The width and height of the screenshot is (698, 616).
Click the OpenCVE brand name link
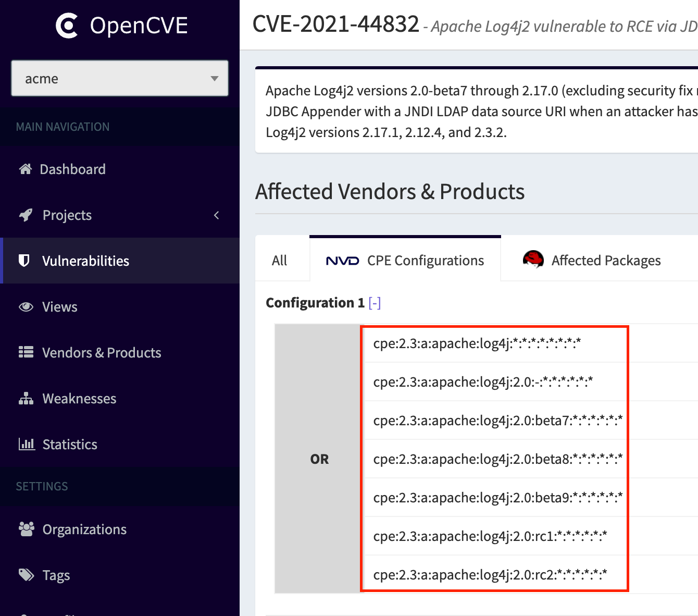(x=139, y=26)
